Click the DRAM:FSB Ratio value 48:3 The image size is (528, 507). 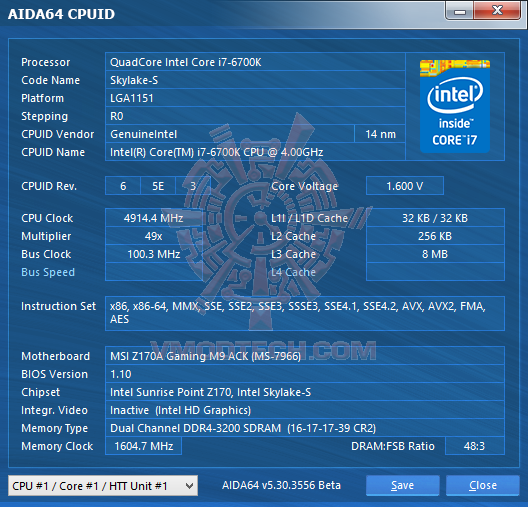click(x=474, y=446)
